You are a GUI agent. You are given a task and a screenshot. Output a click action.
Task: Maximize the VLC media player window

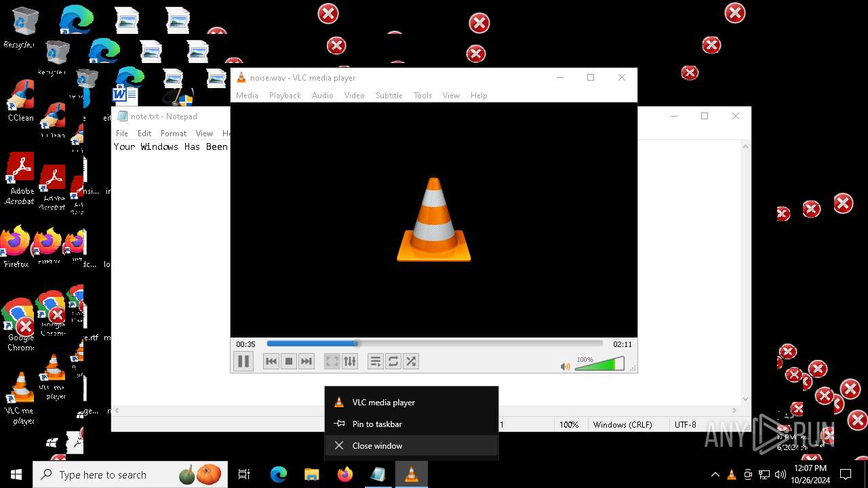[591, 77]
